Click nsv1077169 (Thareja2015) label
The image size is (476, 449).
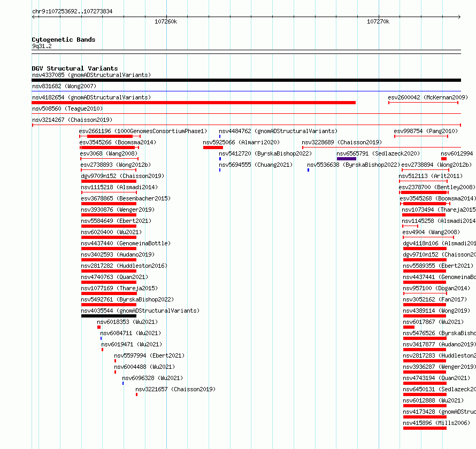click(x=119, y=288)
